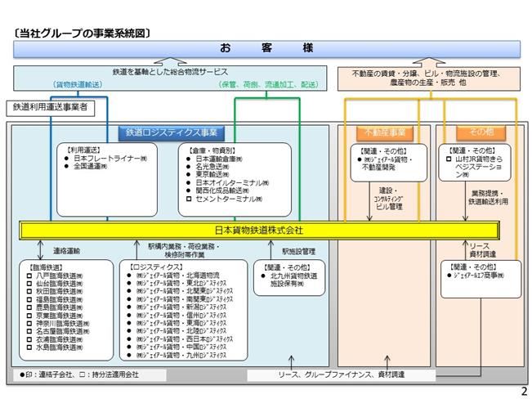This screenshot has width=532, height=399.
Task: Select 秋田臨海鉄道㈱ entry
Action: click(55, 292)
